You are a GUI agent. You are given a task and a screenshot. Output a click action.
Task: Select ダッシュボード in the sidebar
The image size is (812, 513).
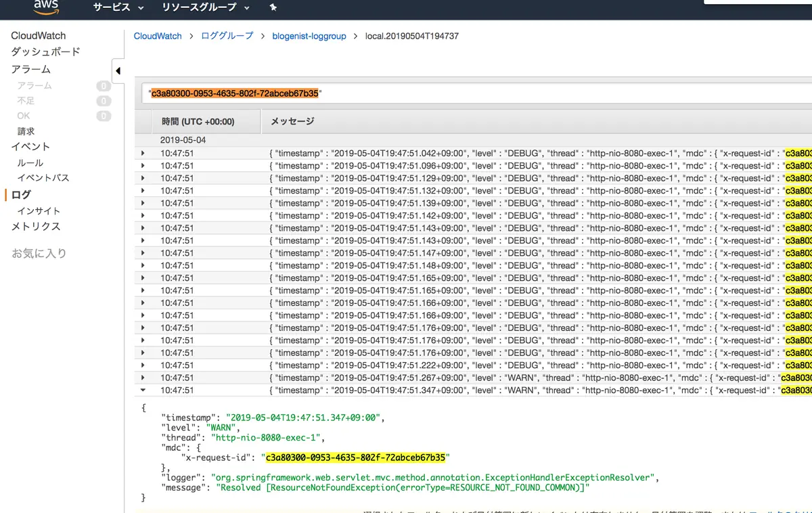(x=45, y=52)
